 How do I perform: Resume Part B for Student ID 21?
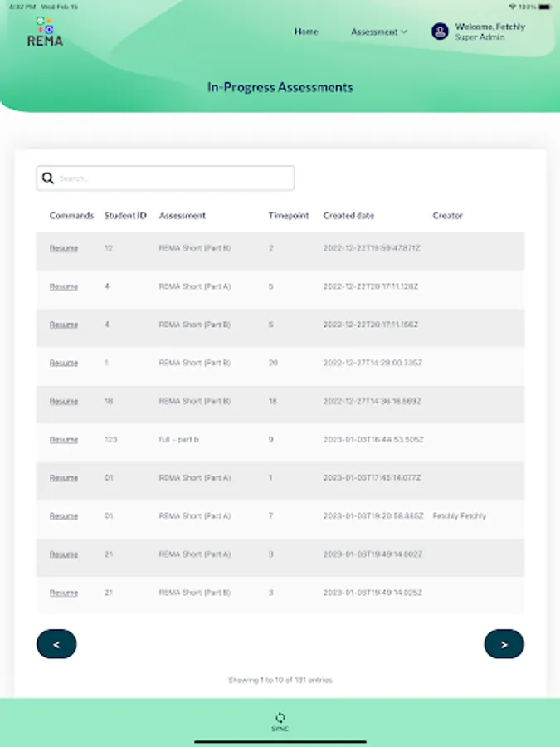coord(64,593)
